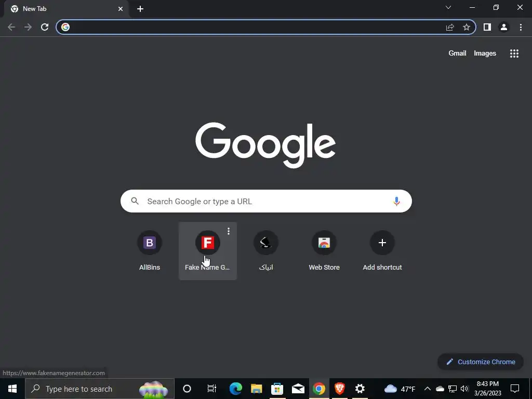Open Task View on the taskbar

point(212,389)
